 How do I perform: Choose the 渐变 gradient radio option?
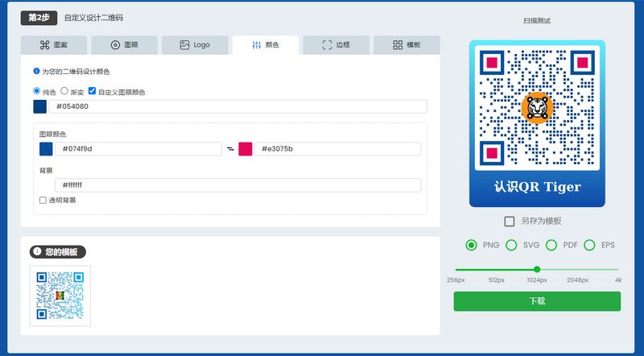64,91
